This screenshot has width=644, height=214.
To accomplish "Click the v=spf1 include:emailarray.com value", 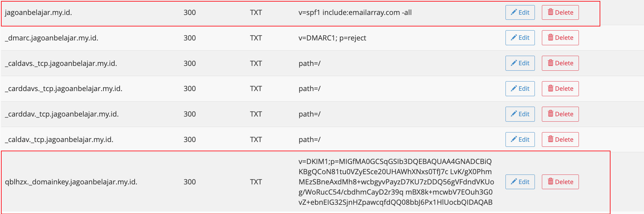I will click(x=355, y=12).
